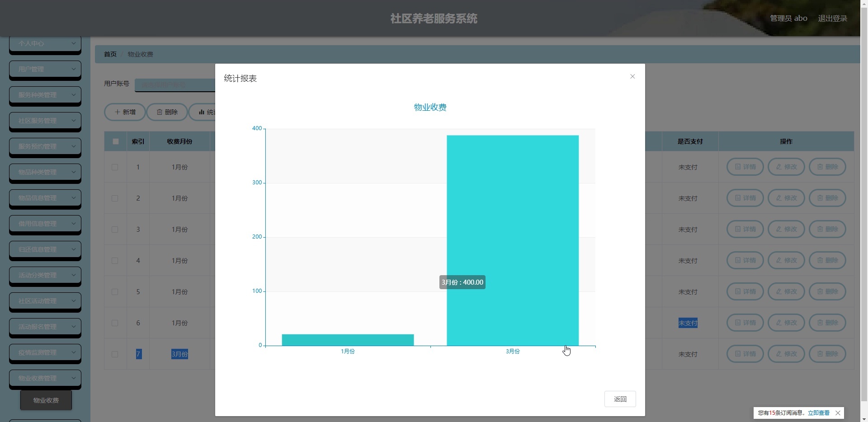Click 退出登录 in the header
Viewport: 868px width, 422px height.
[x=832, y=19]
